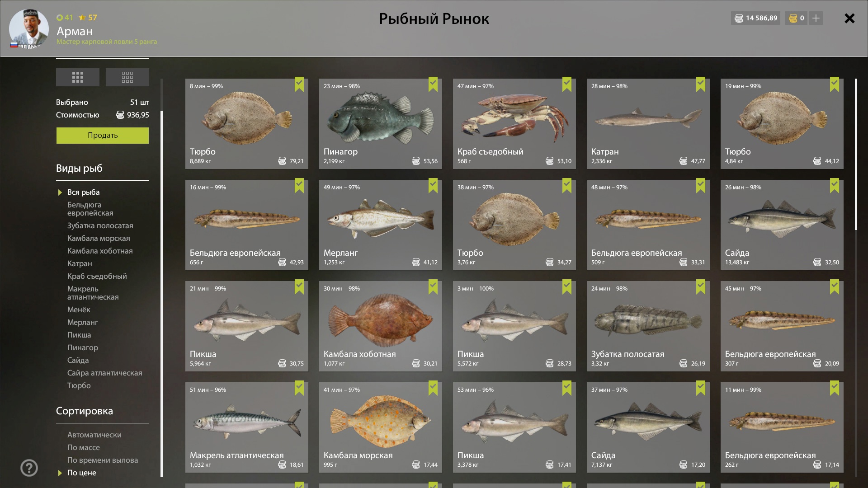Filter fish list by Камбала хоботная
Viewport: 868px width, 488px height.
(100, 251)
